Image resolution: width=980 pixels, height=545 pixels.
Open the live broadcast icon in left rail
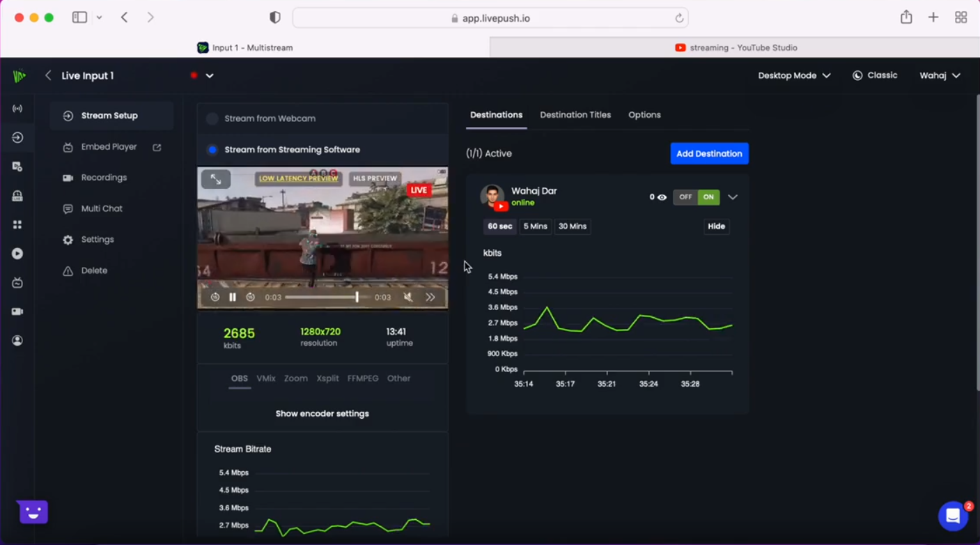(x=17, y=109)
